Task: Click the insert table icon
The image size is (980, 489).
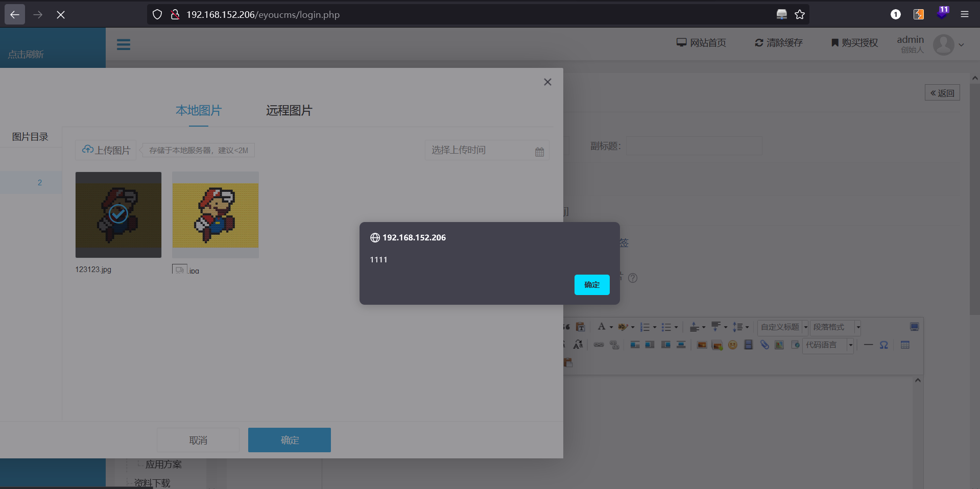Action: tap(905, 345)
